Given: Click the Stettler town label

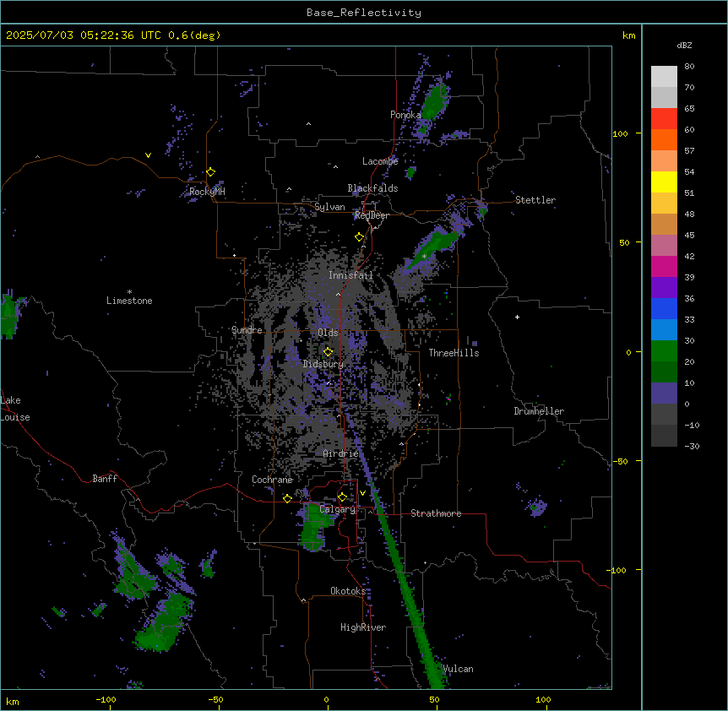Looking at the screenshot, I should pyautogui.click(x=535, y=200).
